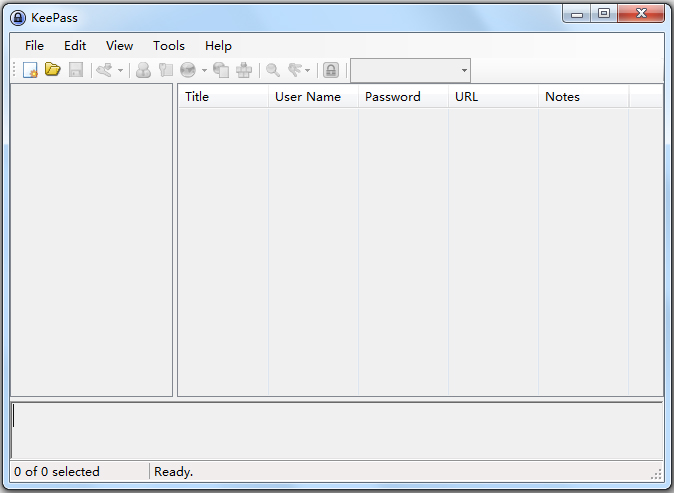The height and width of the screenshot is (493, 674).
Task: Close the KeePass window
Action: [x=641, y=14]
